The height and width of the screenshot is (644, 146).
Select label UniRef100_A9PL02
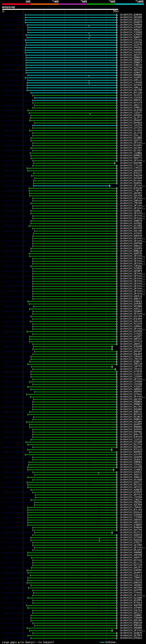(131, 80)
